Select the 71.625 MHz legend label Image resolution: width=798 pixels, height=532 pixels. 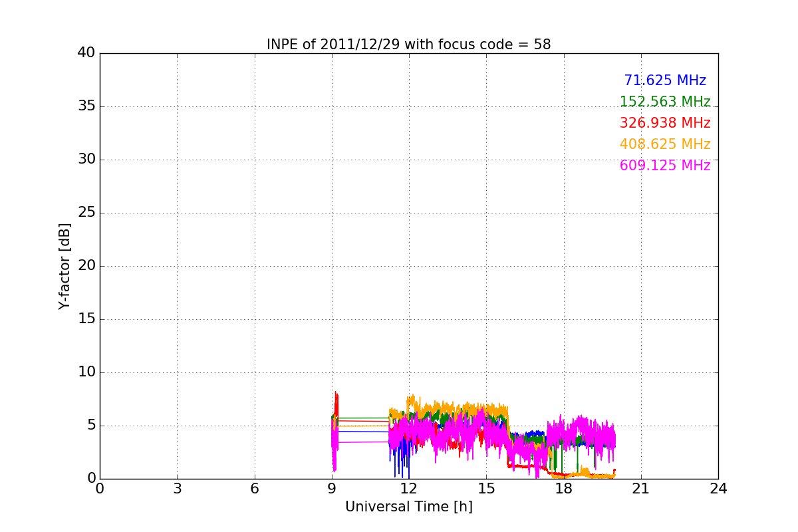(x=665, y=80)
